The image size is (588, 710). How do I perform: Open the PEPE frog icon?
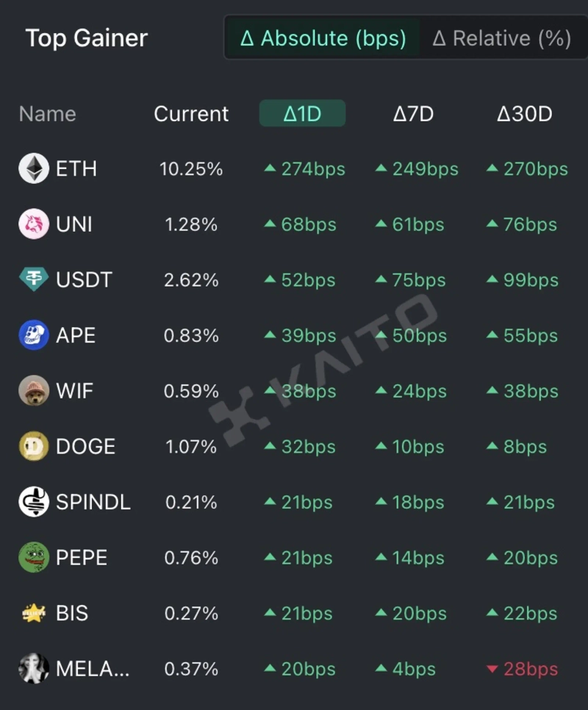(34, 558)
